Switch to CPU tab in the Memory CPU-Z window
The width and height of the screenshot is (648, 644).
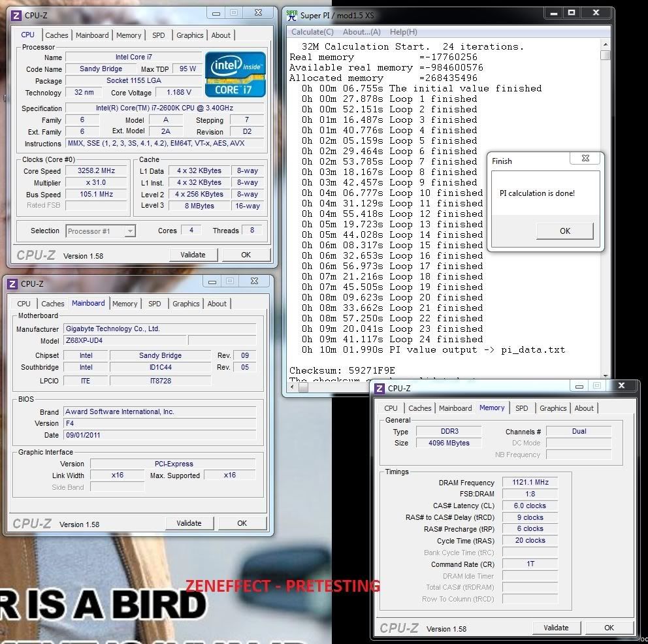coord(391,408)
